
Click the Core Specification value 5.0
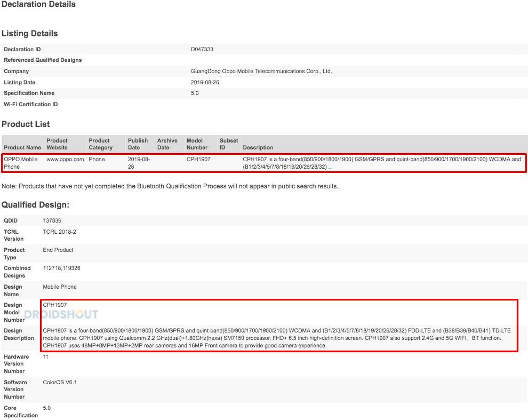pyautogui.click(x=46, y=408)
